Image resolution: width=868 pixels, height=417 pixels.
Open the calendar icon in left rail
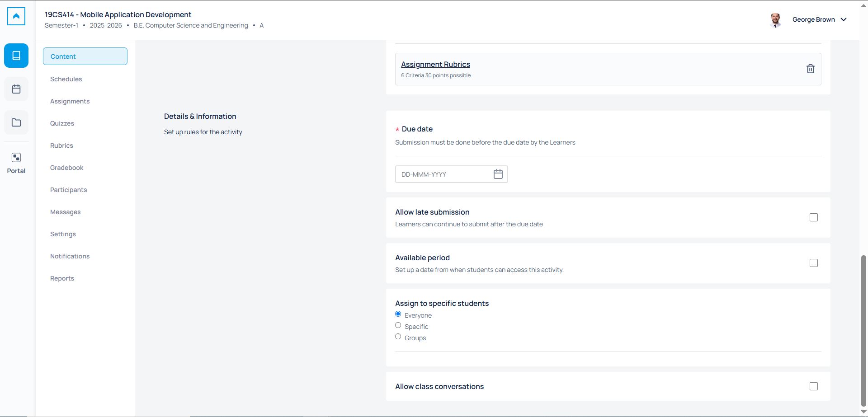pyautogui.click(x=16, y=89)
